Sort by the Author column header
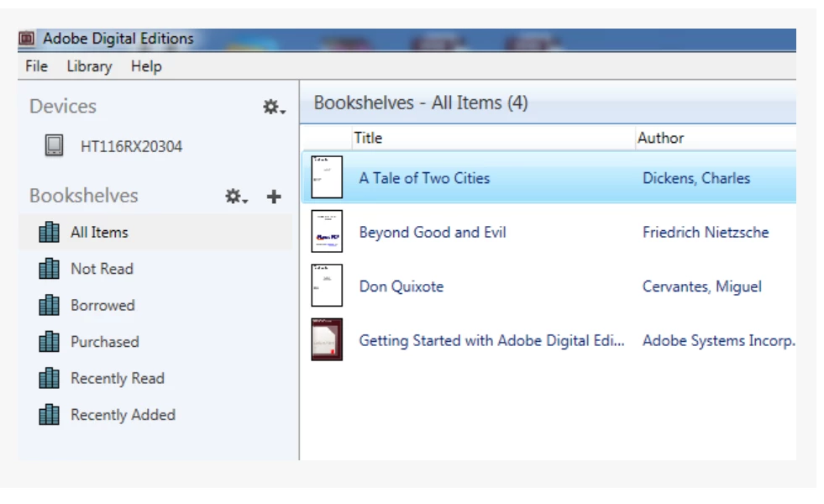 (660, 138)
